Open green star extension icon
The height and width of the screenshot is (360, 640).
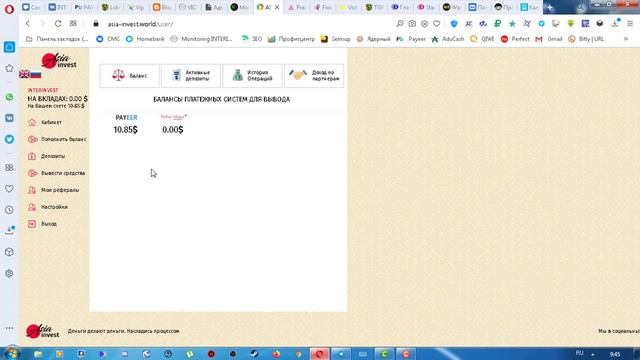pyautogui.click(x=512, y=24)
